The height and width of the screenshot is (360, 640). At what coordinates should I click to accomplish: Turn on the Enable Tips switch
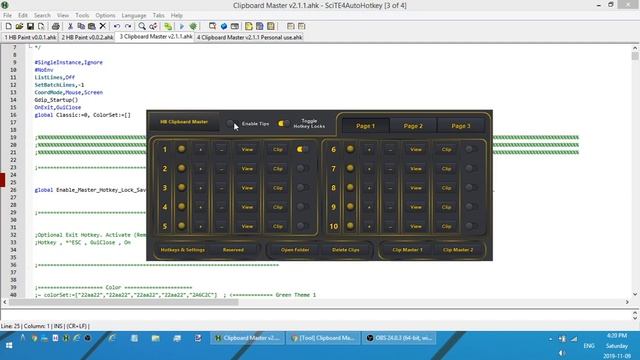[x=232, y=123]
